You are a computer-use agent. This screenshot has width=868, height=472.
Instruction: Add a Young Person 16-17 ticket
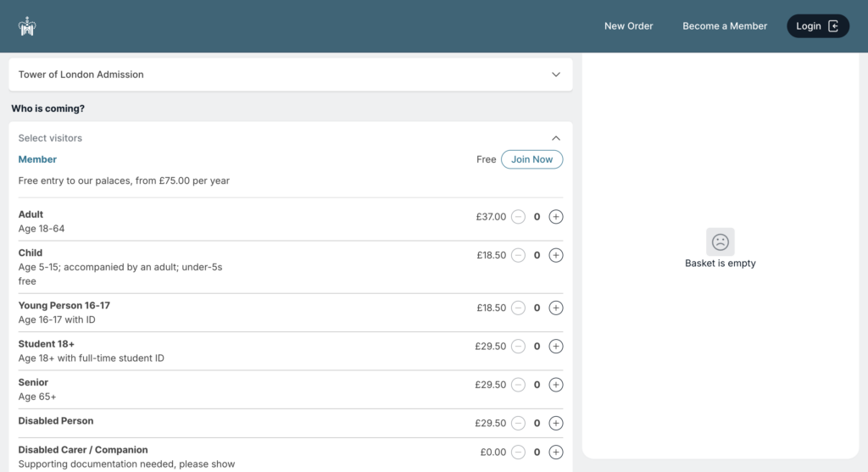pyautogui.click(x=556, y=308)
